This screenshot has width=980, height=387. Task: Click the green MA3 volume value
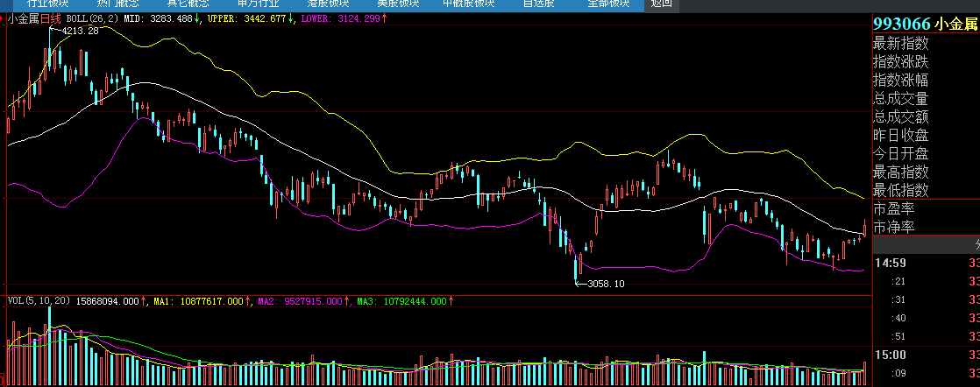pos(416,301)
